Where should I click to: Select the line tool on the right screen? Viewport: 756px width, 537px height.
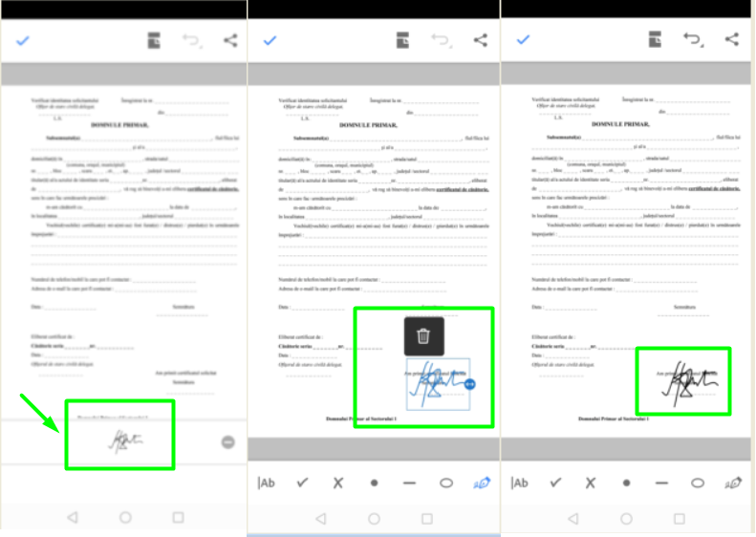click(x=662, y=483)
